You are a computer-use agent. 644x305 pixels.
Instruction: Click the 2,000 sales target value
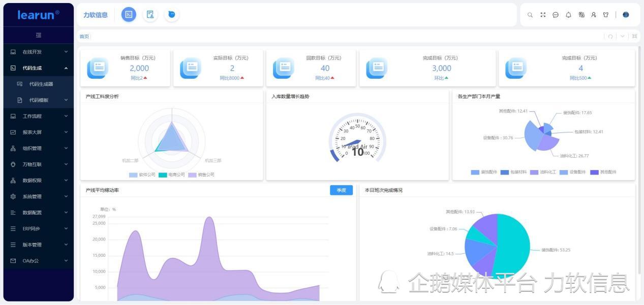[139, 68]
